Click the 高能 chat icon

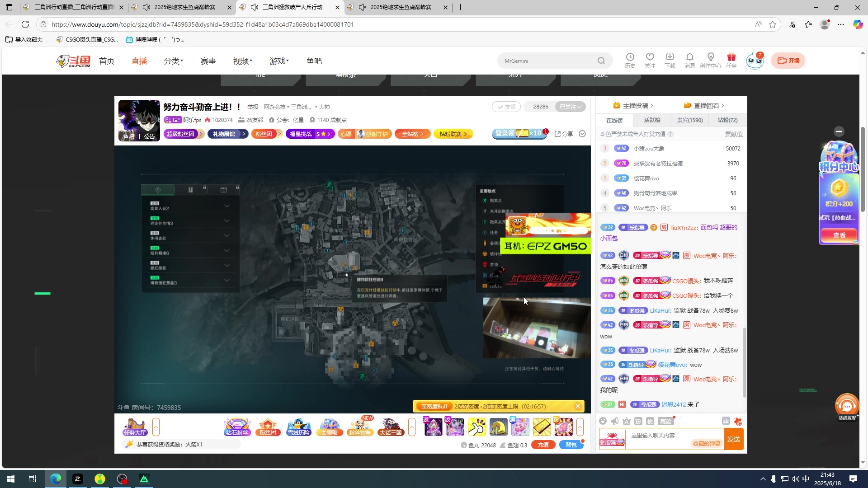tap(665, 421)
